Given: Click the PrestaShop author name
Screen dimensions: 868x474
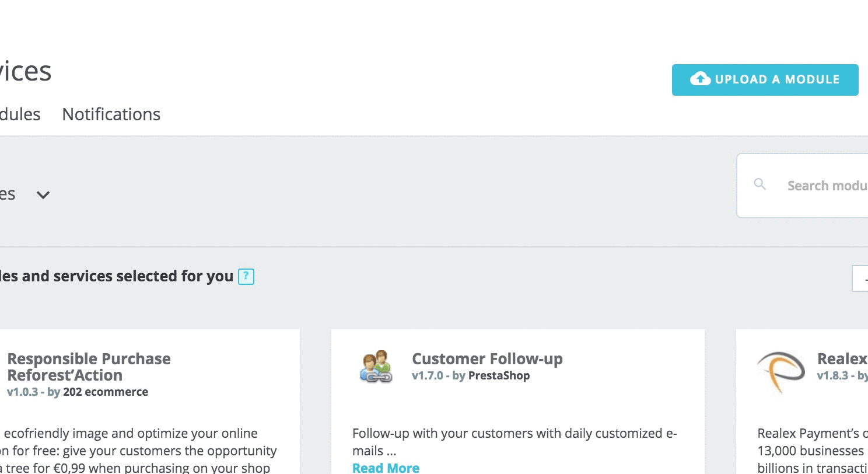Looking at the screenshot, I should 499,375.
